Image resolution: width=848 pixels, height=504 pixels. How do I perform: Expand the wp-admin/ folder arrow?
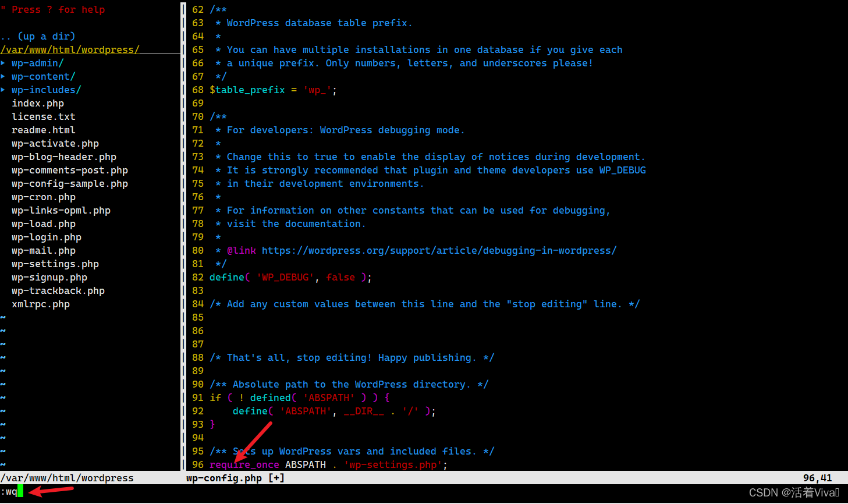(3, 63)
